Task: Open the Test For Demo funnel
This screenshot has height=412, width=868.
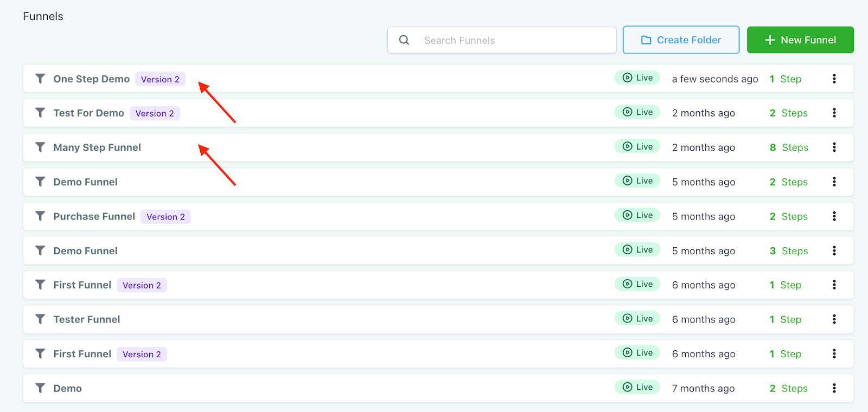Action: 88,113
